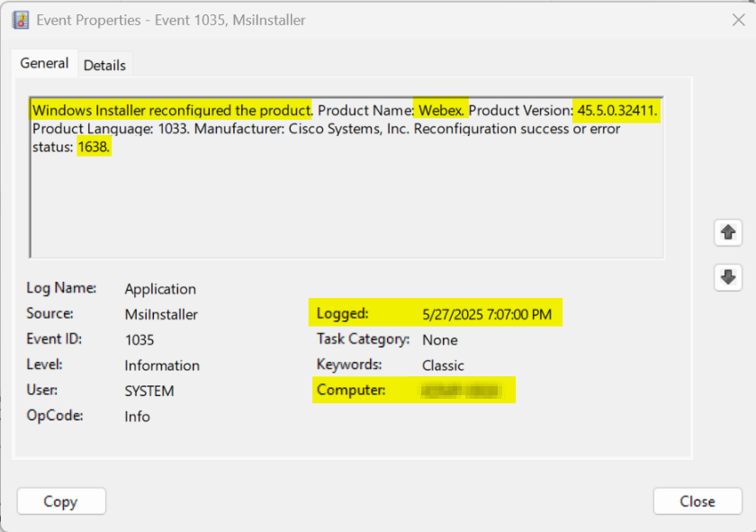Image resolution: width=756 pixels, height=532 pixels.
Task: Click the OpCode value Info
Action: [138, 417]
